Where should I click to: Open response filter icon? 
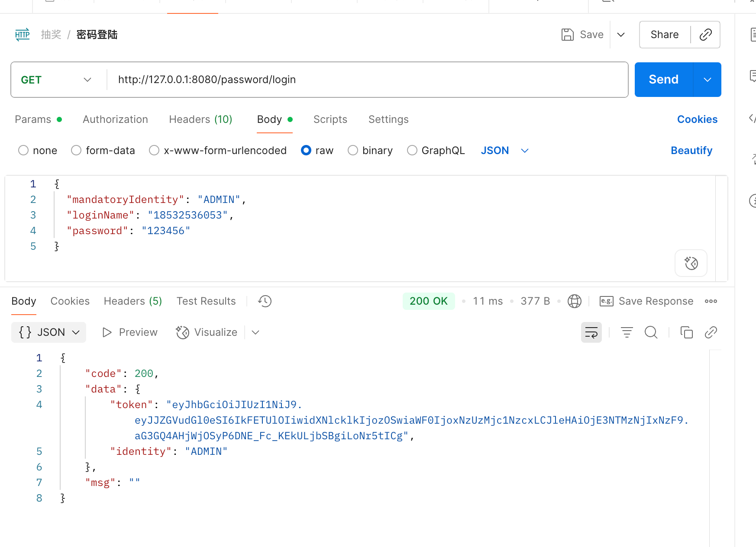click(627, 332)
